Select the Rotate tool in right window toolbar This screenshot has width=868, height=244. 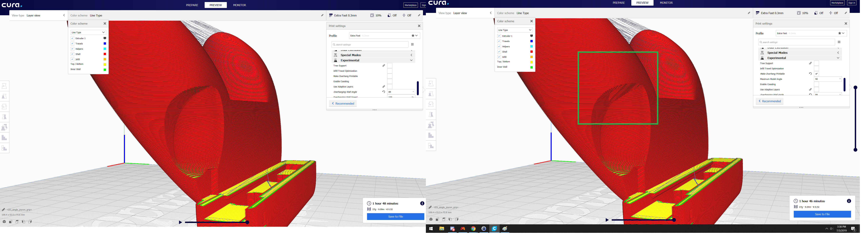point(431,104)
